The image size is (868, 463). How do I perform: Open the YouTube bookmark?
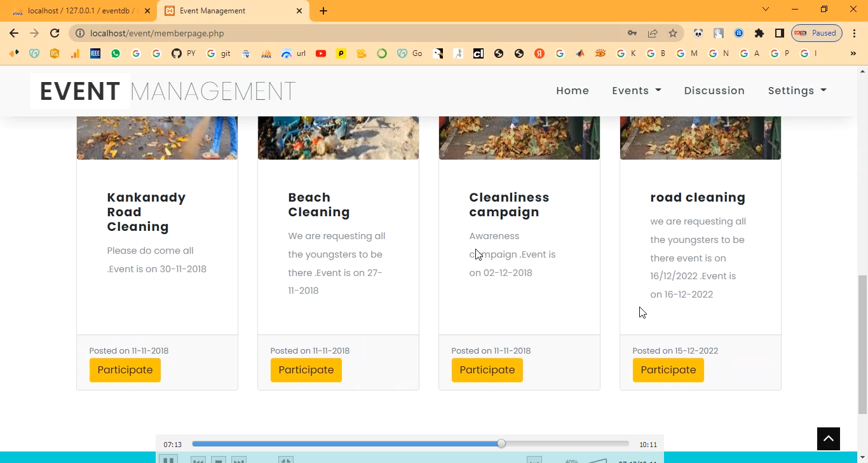click(x=321, y=53)
